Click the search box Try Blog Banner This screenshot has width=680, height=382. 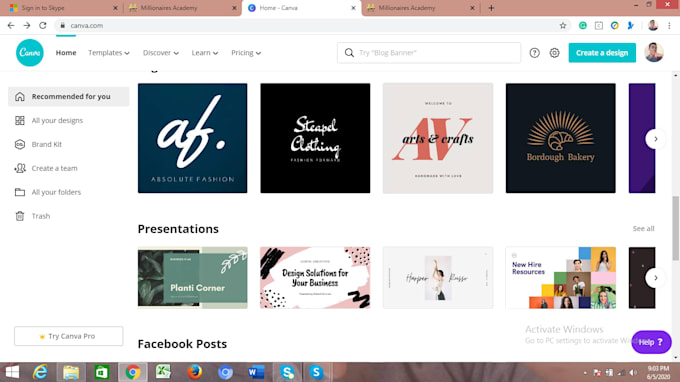coord(429,53)
